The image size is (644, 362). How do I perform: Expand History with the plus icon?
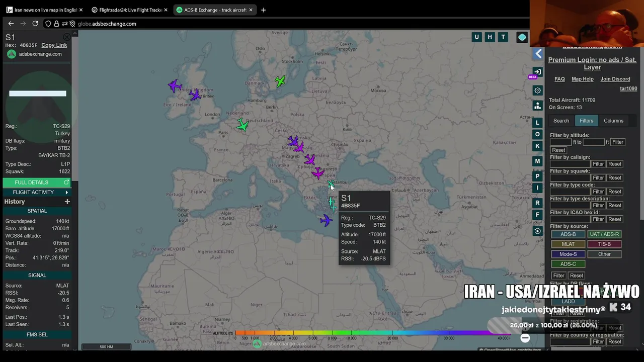[x=67, y=202]
